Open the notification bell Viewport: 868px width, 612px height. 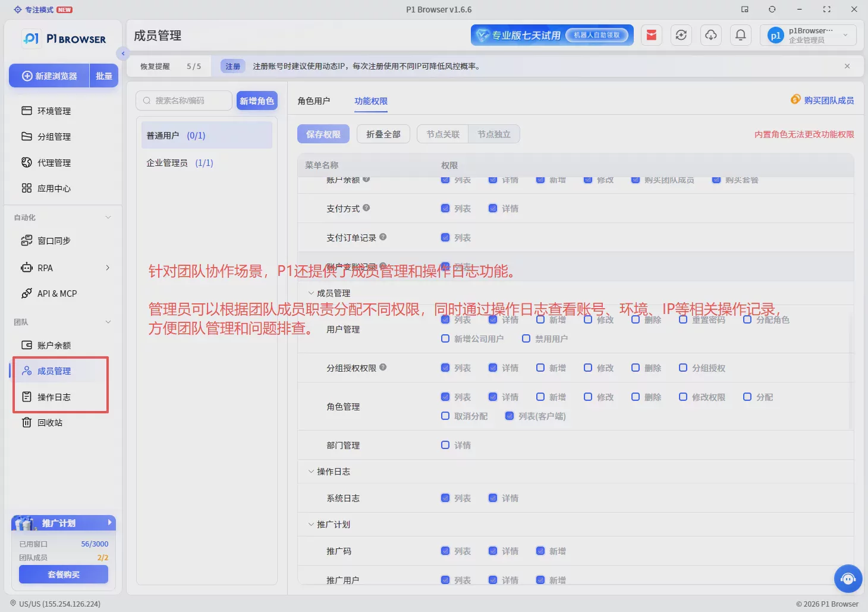741,35
